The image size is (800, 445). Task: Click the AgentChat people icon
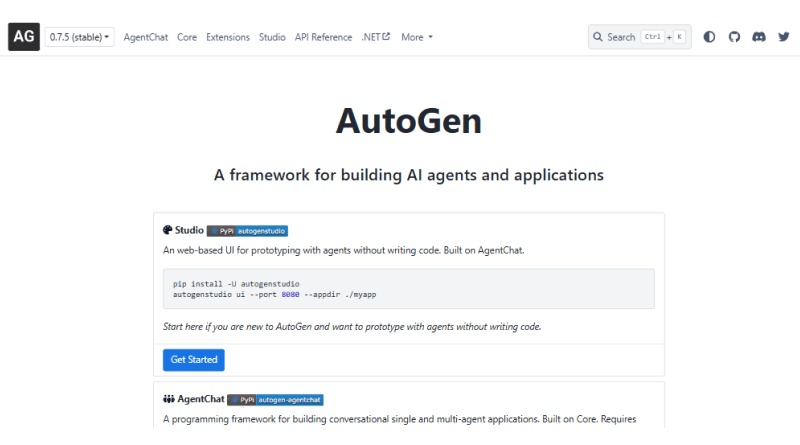coord(168,399)
